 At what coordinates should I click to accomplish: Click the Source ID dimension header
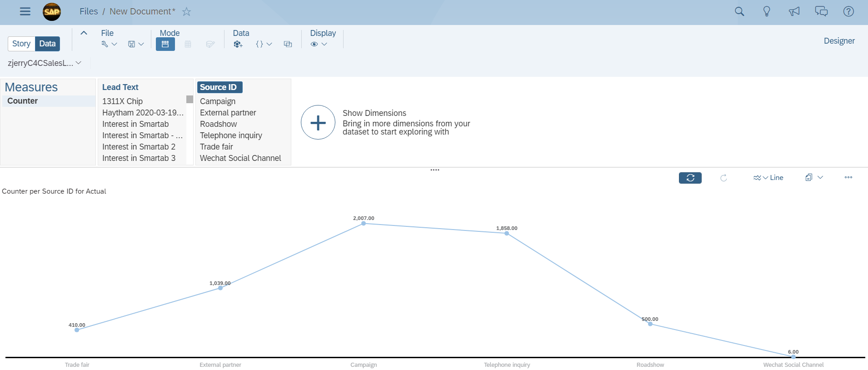pyautogui.click(x=219, y=87)
